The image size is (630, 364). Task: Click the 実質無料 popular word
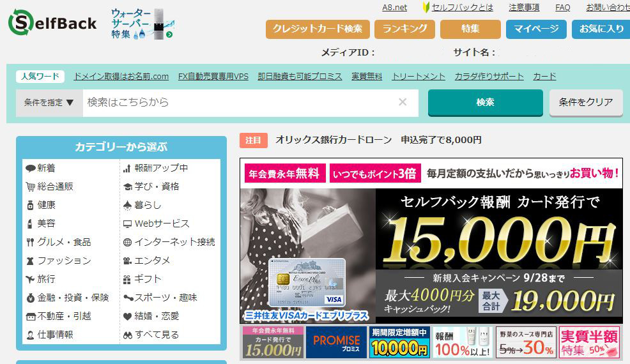click(367, 77)
